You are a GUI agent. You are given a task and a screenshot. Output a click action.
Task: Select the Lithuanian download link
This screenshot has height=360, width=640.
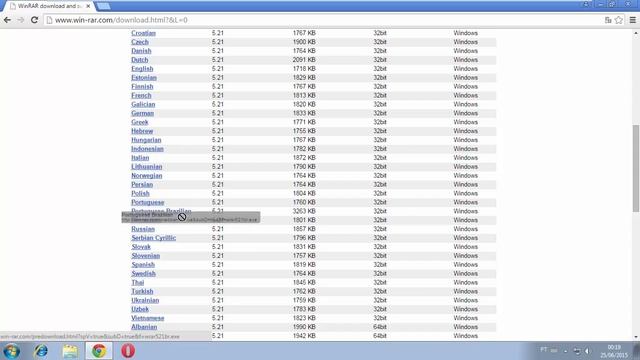(x=147, y=167)
